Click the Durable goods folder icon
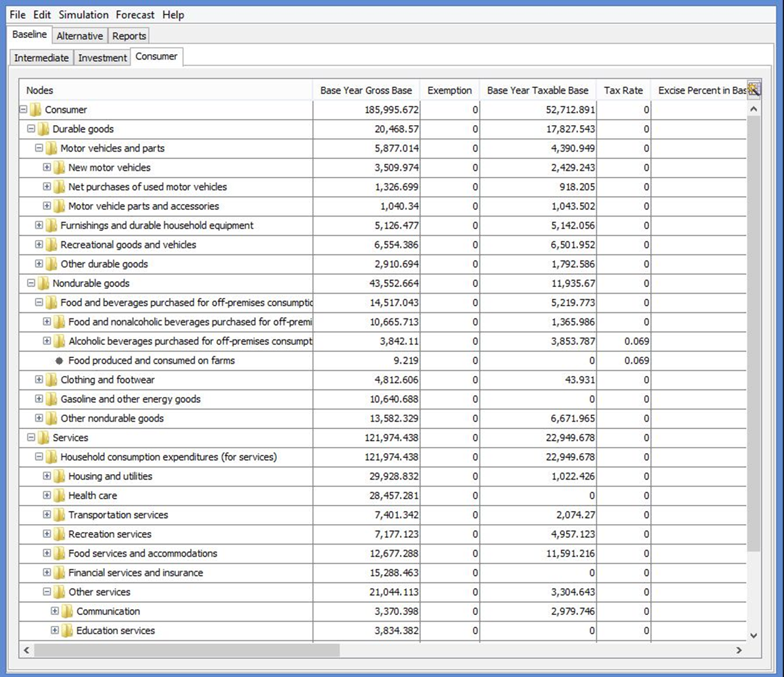The image size is (784, 677). (43, 129)
